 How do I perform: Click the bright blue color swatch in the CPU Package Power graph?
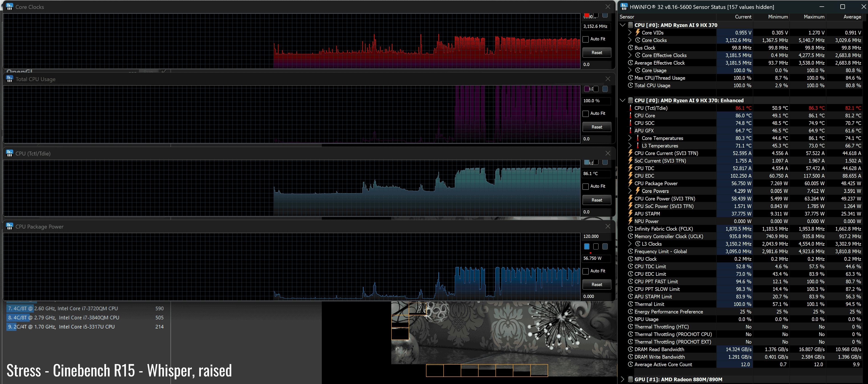(587, 246)
